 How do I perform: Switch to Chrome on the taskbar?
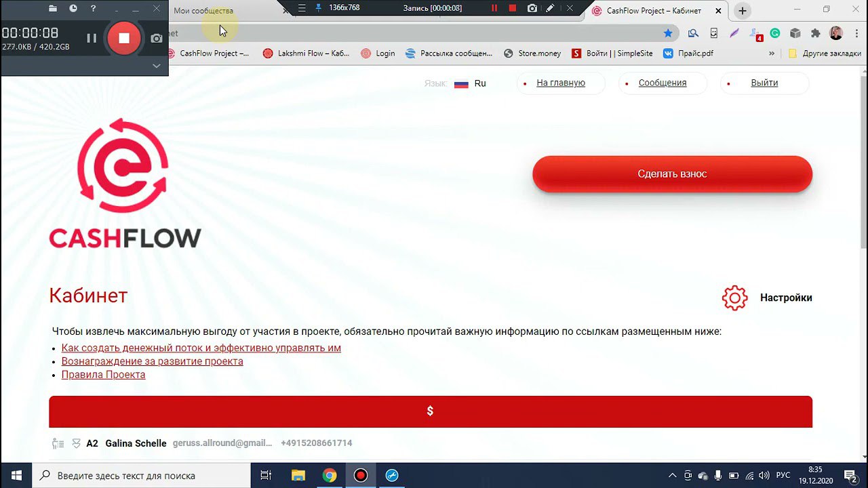click(x=330, y=475)
